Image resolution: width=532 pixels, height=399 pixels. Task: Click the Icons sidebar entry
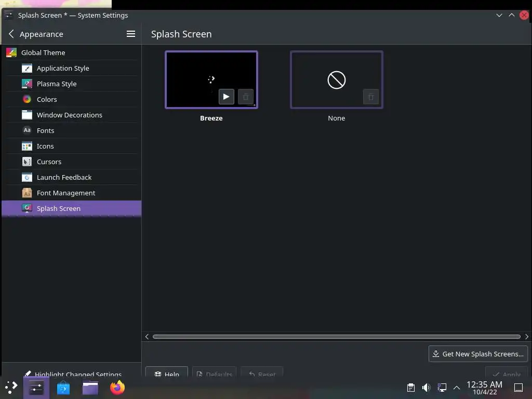click(x=71, y=146)
